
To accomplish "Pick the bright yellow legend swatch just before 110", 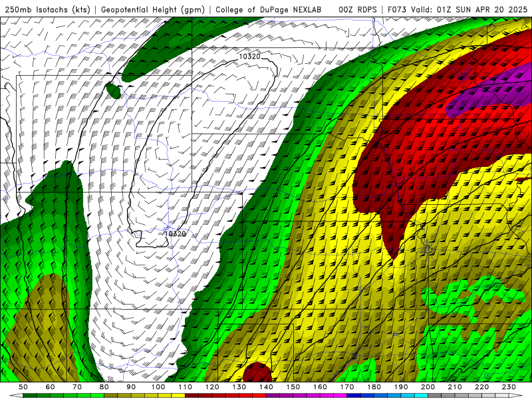I will pos(178,396).
